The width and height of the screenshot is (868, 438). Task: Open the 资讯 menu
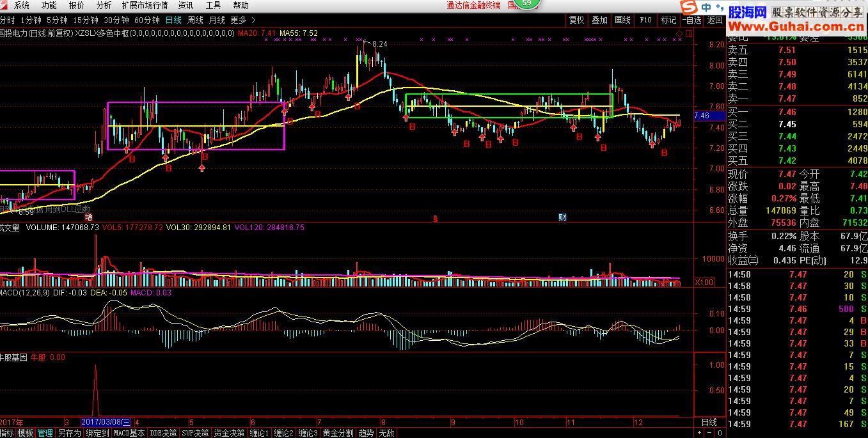pyautogui.click(x=186, y=5)
